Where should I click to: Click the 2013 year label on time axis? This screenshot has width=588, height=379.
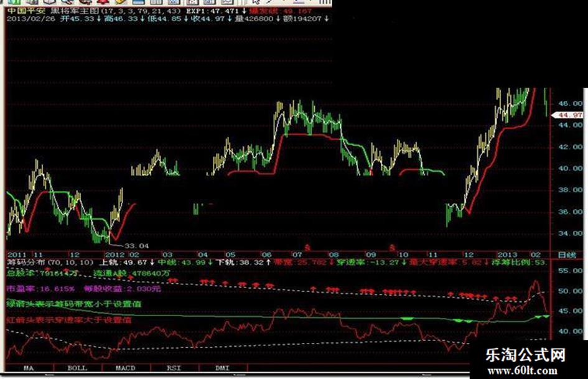(507, 255)
